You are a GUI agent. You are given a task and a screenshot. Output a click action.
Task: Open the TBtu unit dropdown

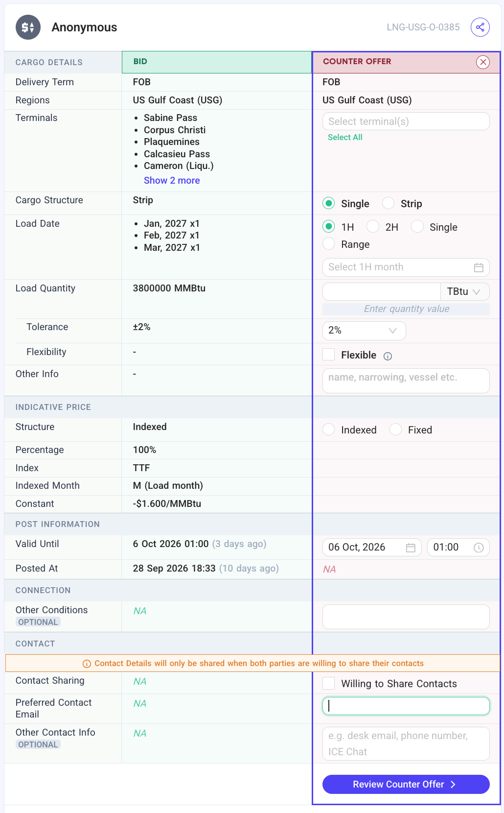tap(465, 291)
